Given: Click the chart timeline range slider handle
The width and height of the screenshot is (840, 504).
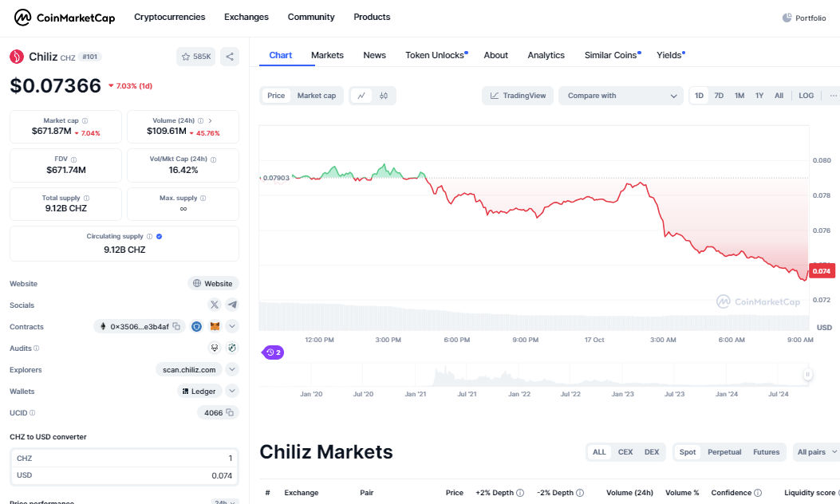Looking at the screenshot, I should click(x=807, y=374).
